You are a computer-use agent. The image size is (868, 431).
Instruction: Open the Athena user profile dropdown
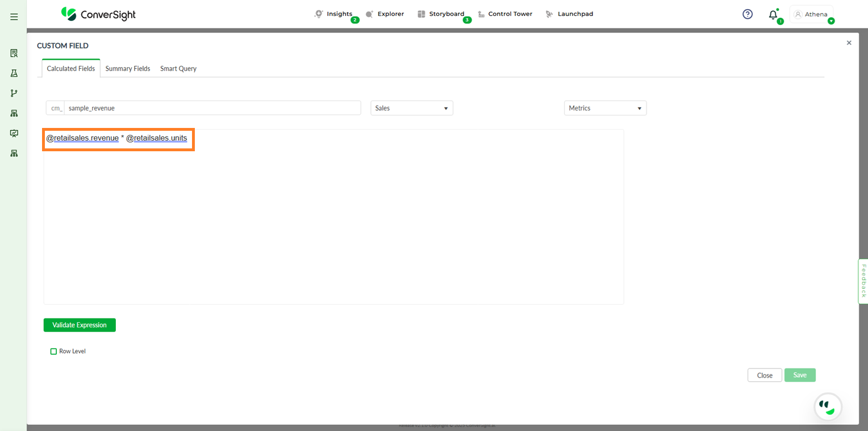(x=812, y=15)
